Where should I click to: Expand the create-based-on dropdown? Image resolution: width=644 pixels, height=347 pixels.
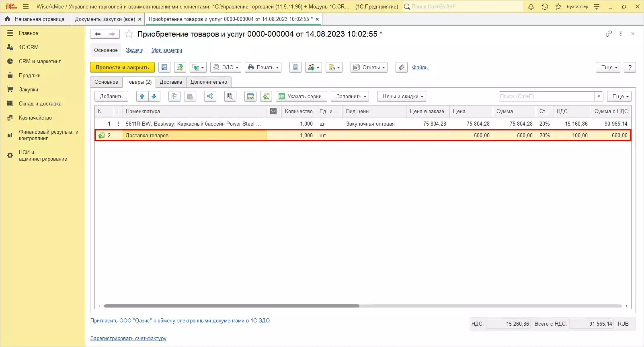pyautogui.click(x=198, y=67)
